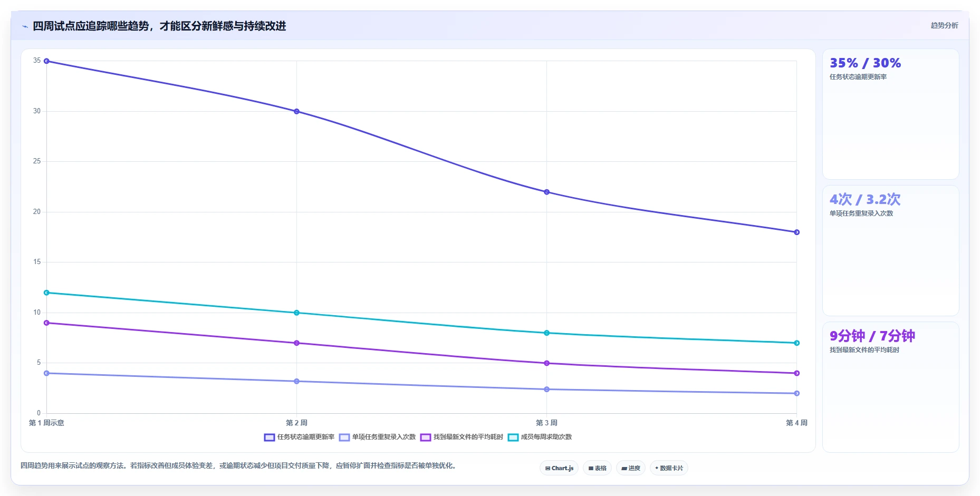Screen dimensions: 980x496
Task: Toggle the 任务状态逾期更新率 legend series
Action: pyautogui.click(x=299, y=437)
